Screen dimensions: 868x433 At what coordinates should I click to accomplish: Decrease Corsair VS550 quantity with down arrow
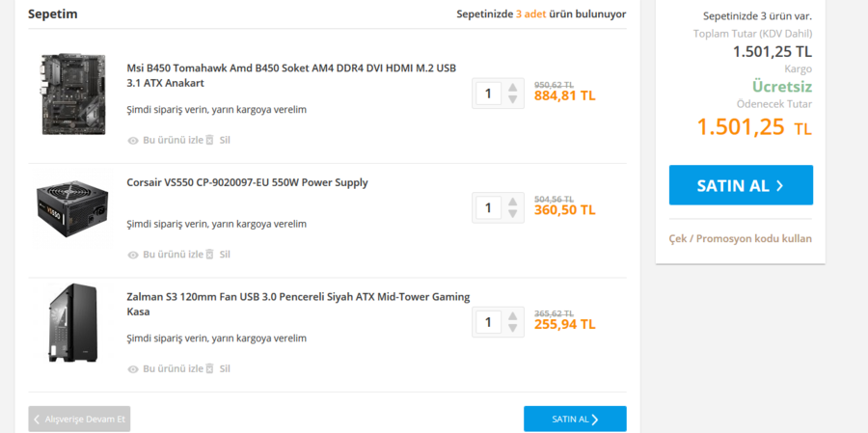513,213
